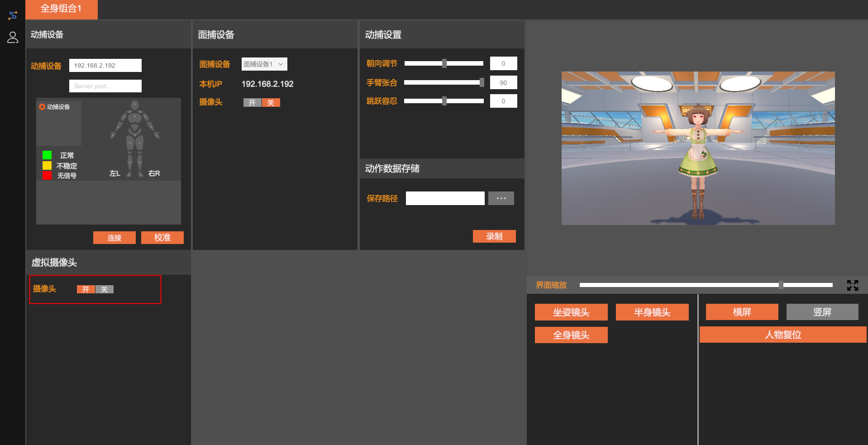Select the 动捕设备 radio button
The height and width of the screenshot is (445, 868).
tap(42, 107)
